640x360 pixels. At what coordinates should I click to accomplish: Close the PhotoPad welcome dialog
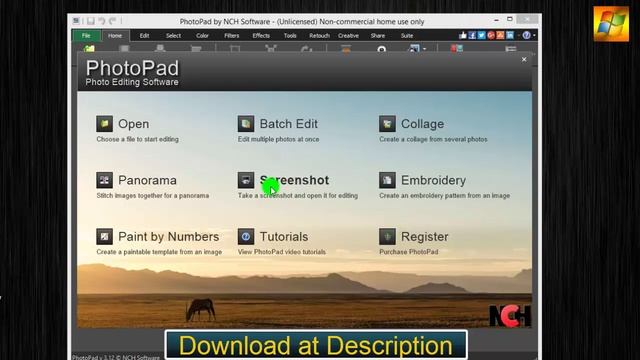pos(524,60)
